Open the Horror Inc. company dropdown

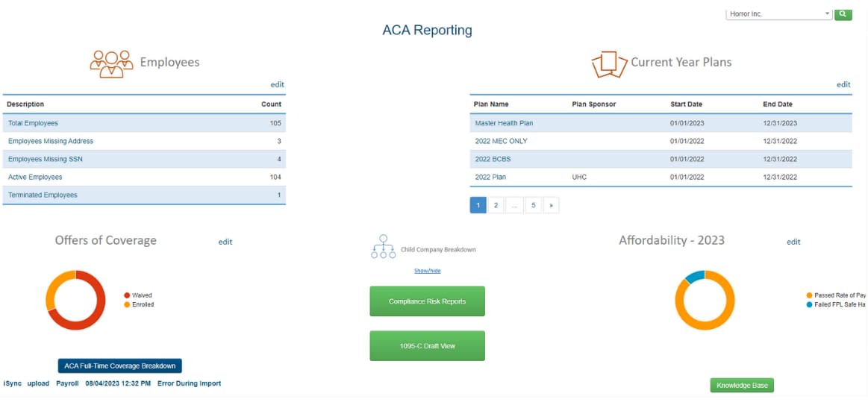pos(778,13)
